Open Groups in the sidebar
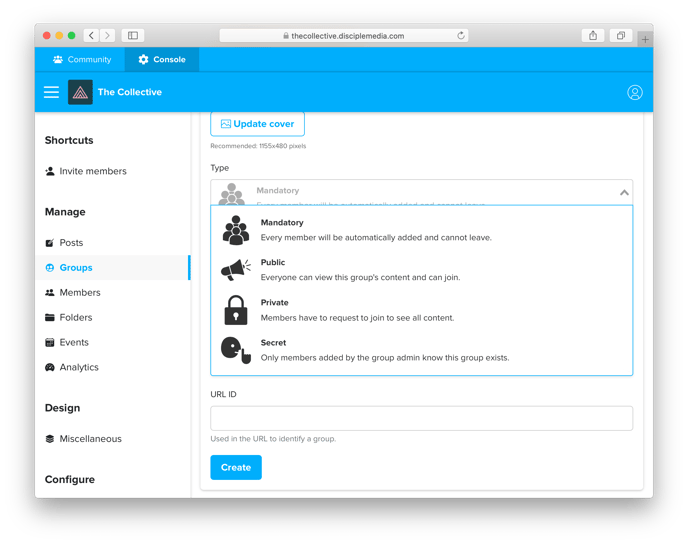This screenshot has height=544, width=688. click(112, 268)
